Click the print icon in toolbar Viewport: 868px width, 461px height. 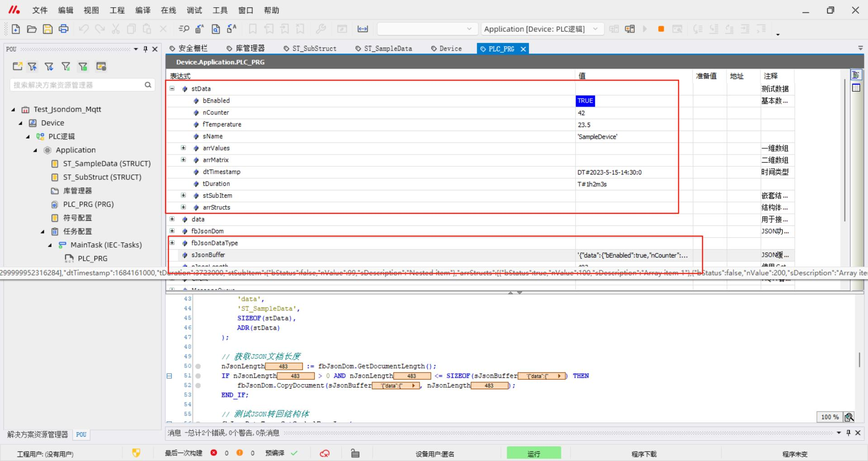click(x=64, y=29)
